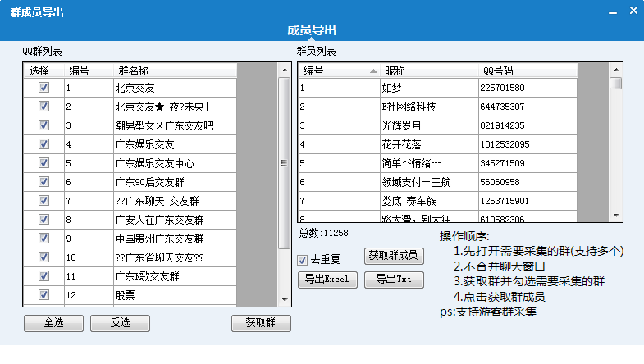The width and height of the screenshot is (644, 364).
Task: Sort member list by 编号 column header
Action: pos(340,71)
